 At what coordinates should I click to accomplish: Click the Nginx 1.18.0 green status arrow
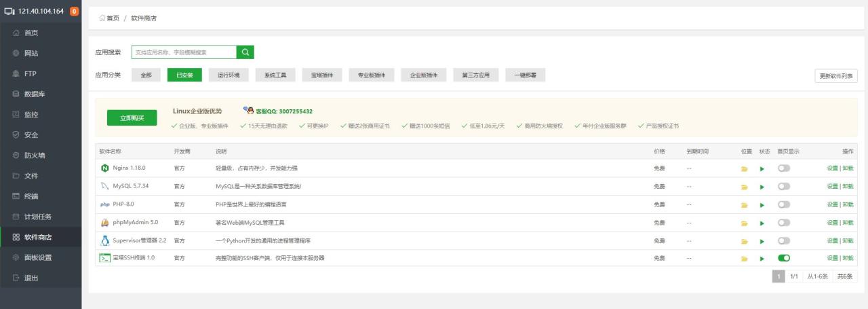[x=762, y=168]
